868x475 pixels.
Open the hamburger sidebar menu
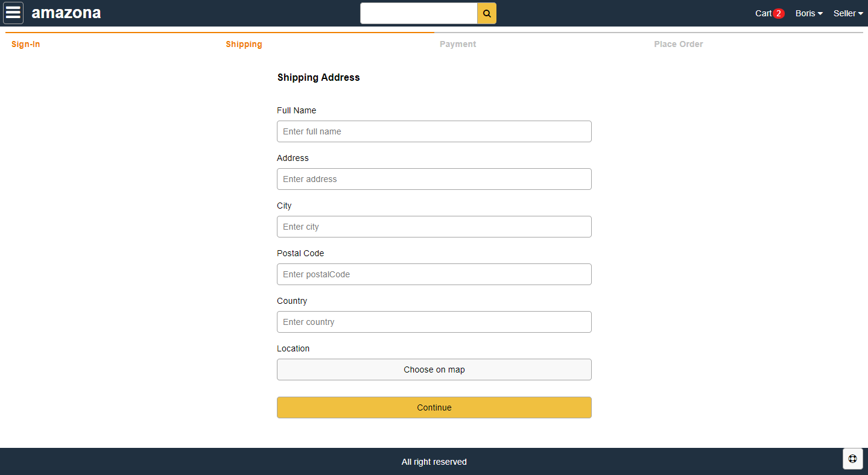click(13, 13)
